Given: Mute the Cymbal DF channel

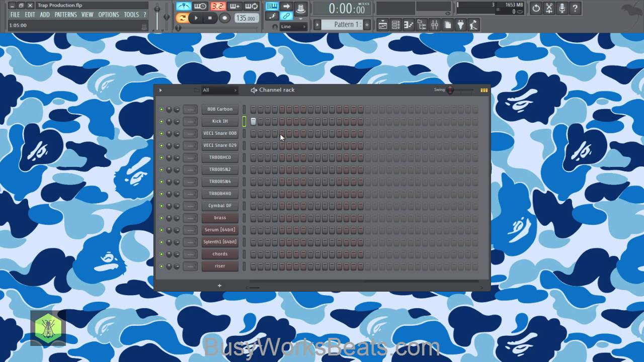Looking at the screenshot, I should click(162, 206).
